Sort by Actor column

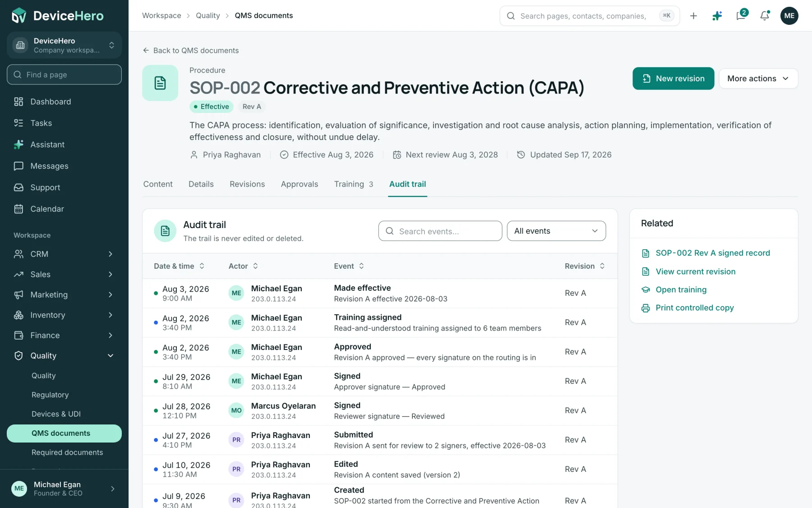(243, 266)
